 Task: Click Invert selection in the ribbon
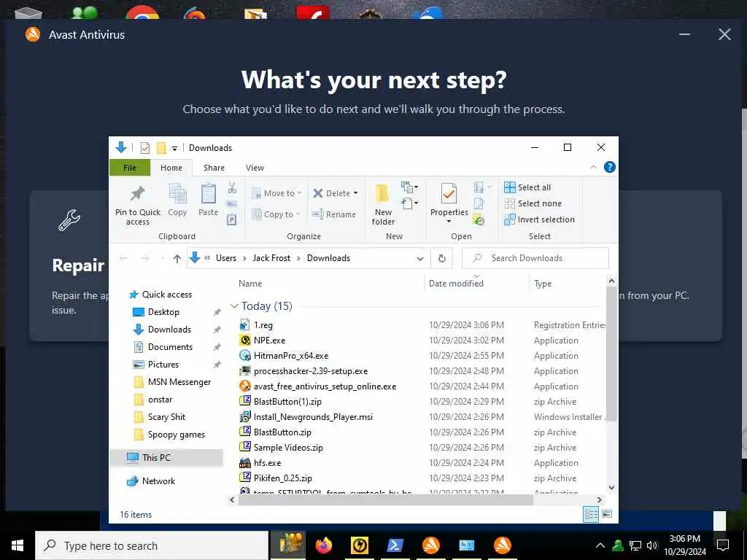click(x=539, y=219)
